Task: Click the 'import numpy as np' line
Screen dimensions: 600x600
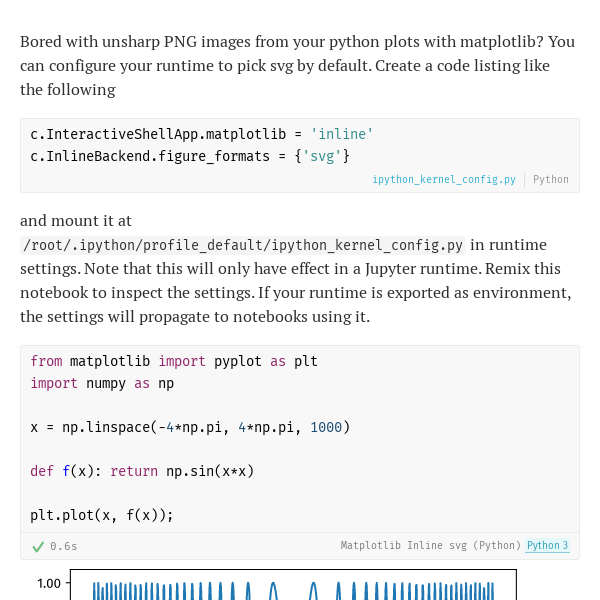Action: coord(102,383)
